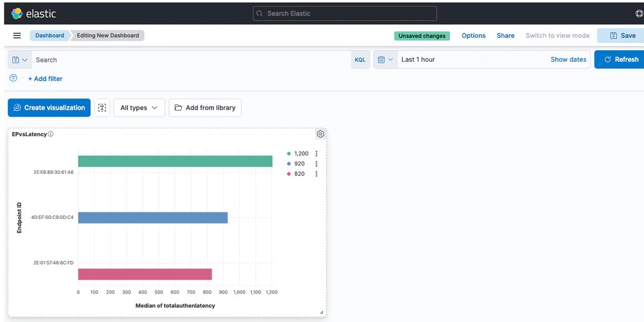The image size is (644, 322).
Task: Click info icon next to EPvsLatency title
Action: point(50,134)
